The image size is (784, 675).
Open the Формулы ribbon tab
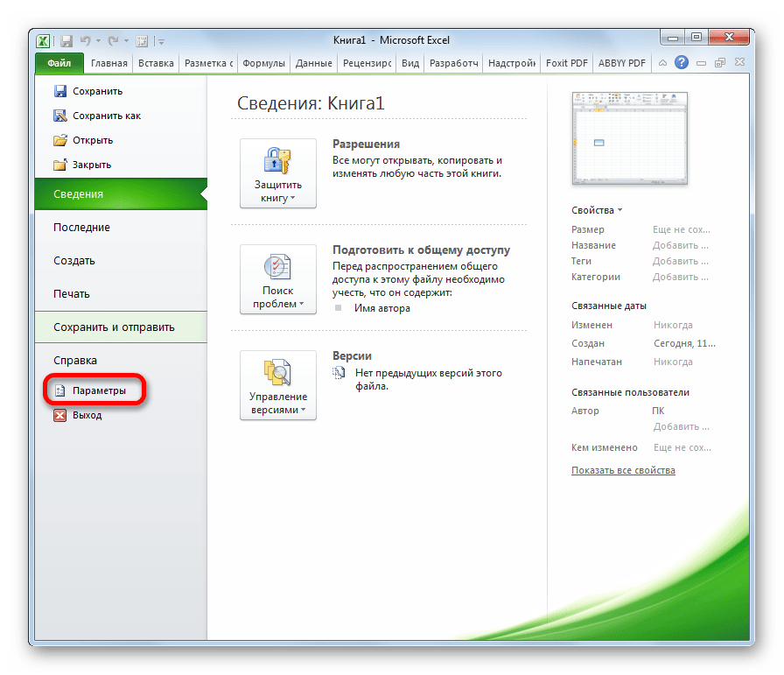pos(263,63)
